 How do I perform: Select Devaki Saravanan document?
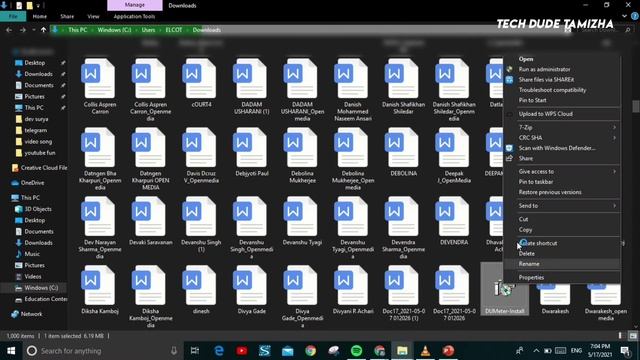tap(150, 221)
